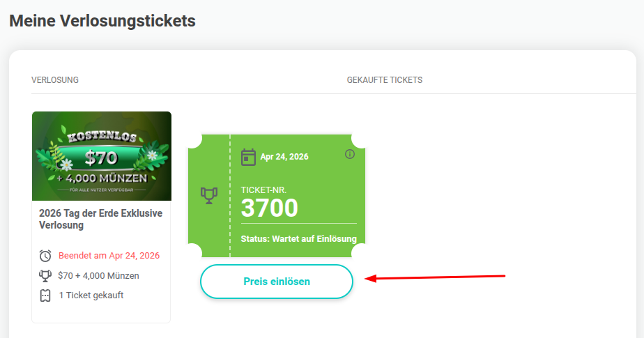Click the $70 + 4,000 Münzen prize text
The width and height of the screenshot is (644, 338).
(98, 275)
